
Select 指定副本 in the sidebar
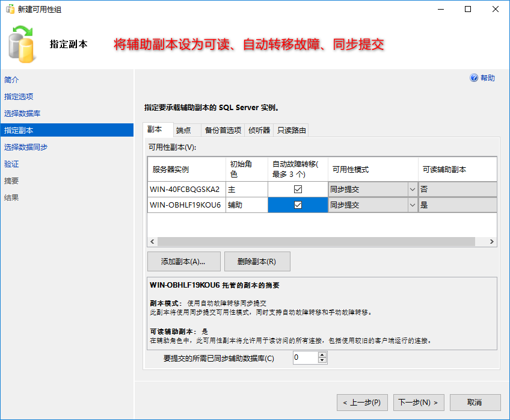point(67,130)
